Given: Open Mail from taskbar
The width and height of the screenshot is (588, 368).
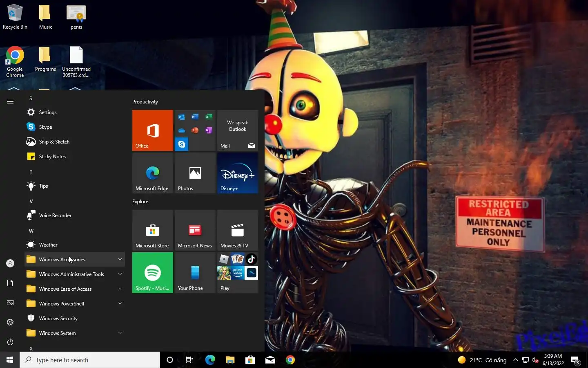Looking at the screenshot, I should pos(270,360).
